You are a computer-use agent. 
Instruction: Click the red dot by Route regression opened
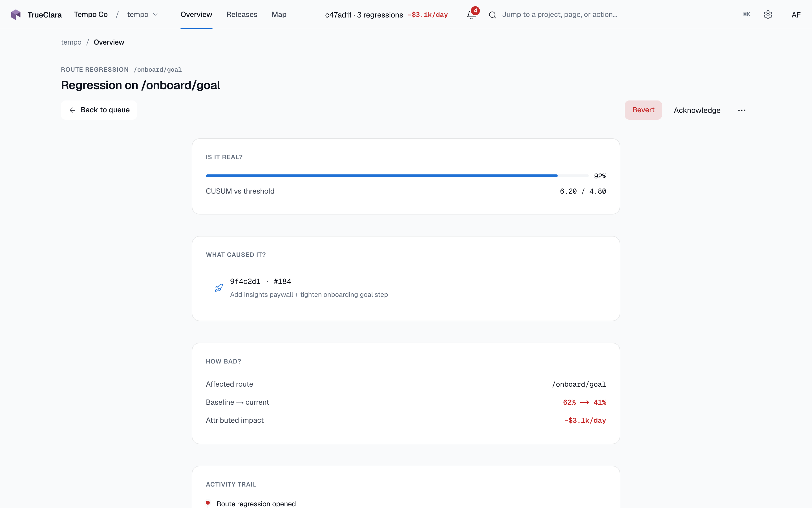[208, 503]
